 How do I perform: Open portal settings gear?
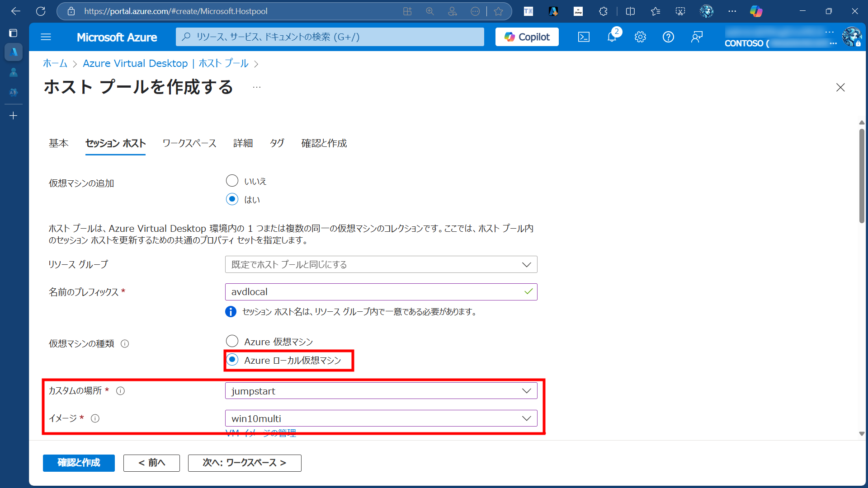tap(640, 37)
